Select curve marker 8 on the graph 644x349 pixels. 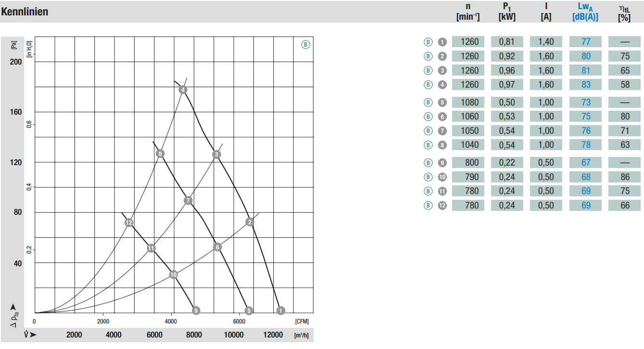[x=161, y=154]
